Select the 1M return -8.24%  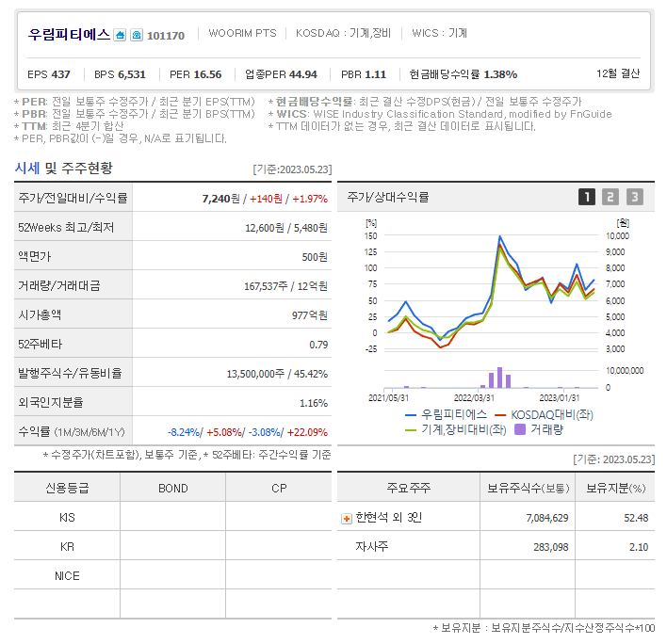point(184,432)
